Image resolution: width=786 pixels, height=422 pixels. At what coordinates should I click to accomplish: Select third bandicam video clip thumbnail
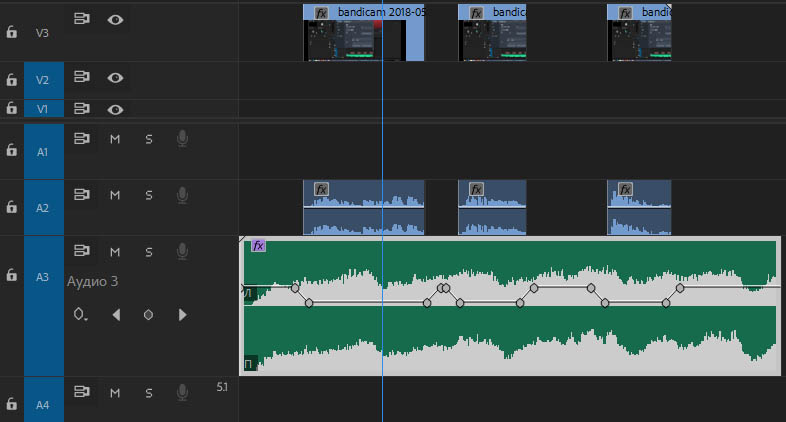639,41
